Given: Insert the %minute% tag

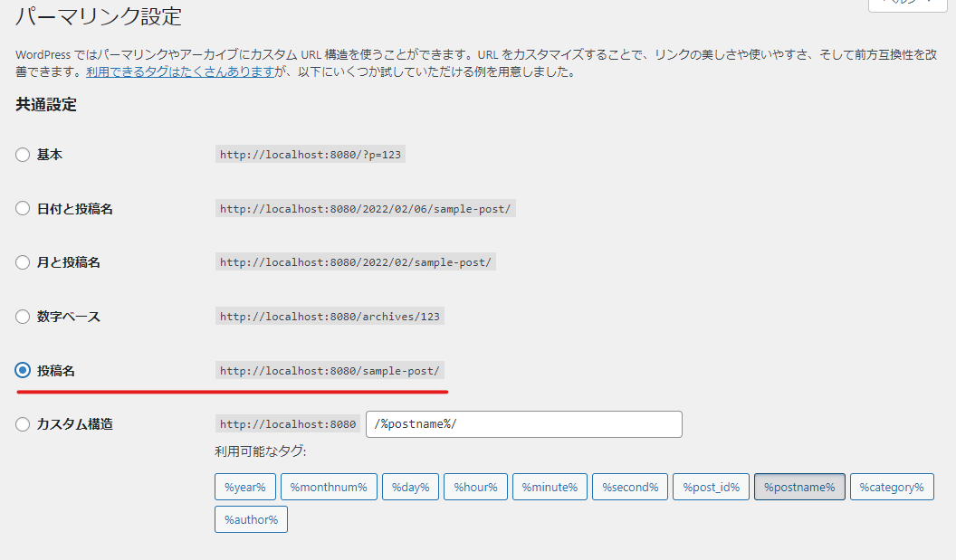Looking at the screenshot, I should (550, 486).
